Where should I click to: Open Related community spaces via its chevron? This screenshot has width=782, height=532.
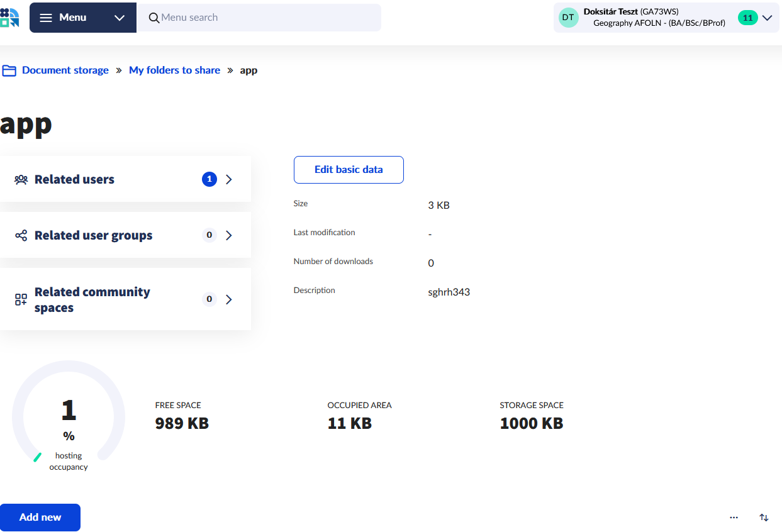tap(229, 299)
